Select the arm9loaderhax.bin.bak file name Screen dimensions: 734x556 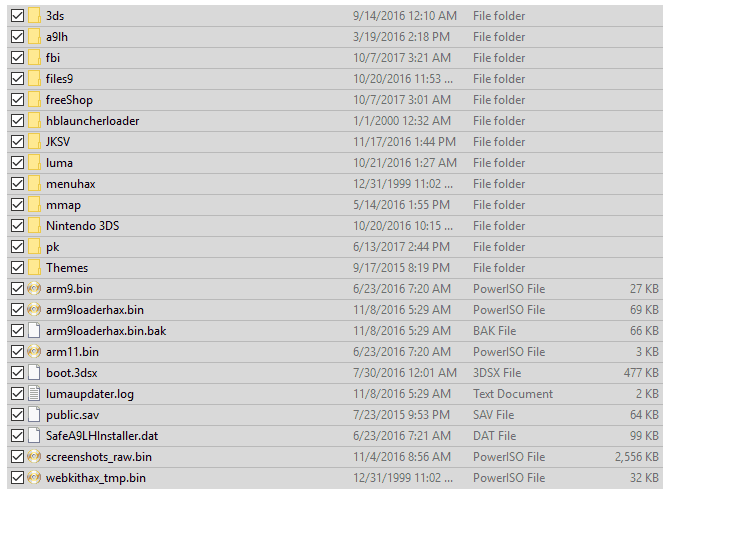(x=106, y=331)
